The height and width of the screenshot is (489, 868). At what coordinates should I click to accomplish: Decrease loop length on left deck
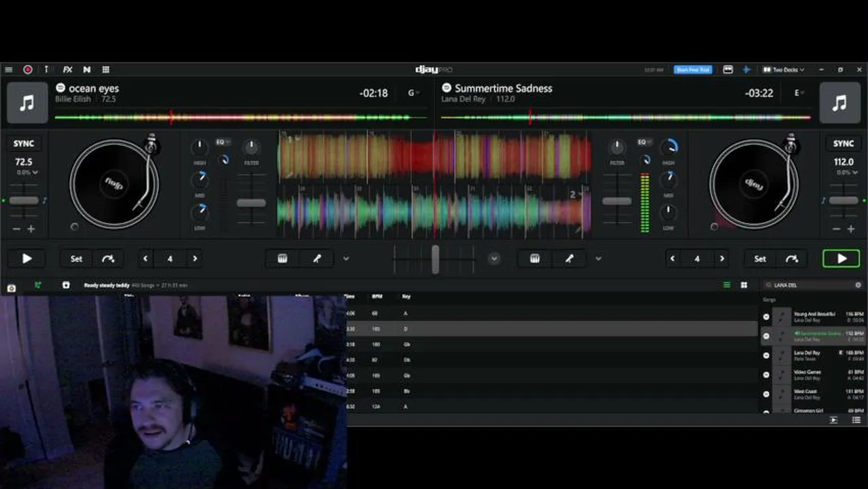coord(145,259)
